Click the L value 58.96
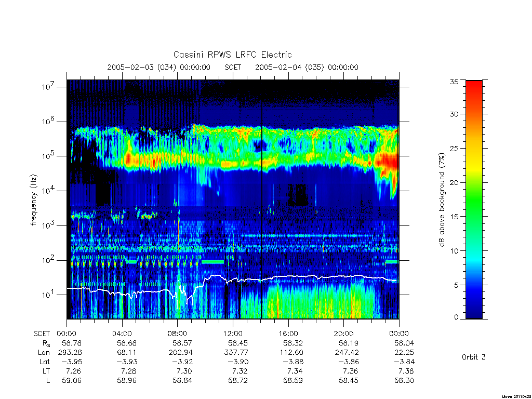The width and height of the screenshot is (532, 399). (x=127, y=381)
